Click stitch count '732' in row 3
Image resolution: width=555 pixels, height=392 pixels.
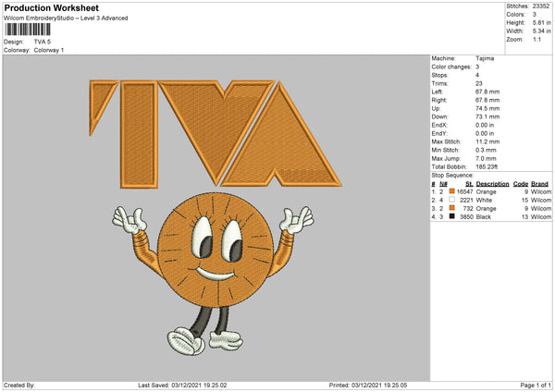tap(468, 209)
